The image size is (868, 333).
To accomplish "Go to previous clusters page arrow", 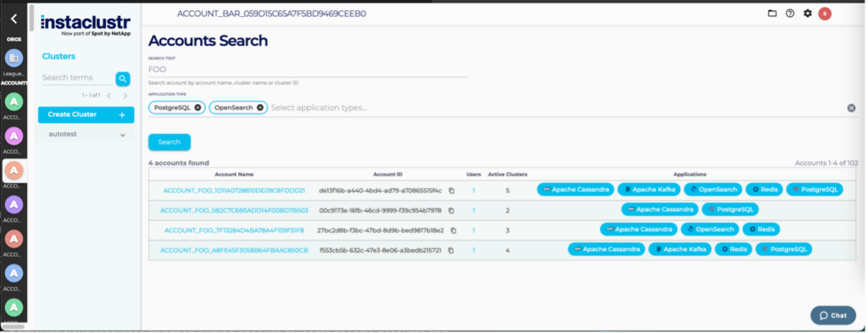I will tap(109, 97).
